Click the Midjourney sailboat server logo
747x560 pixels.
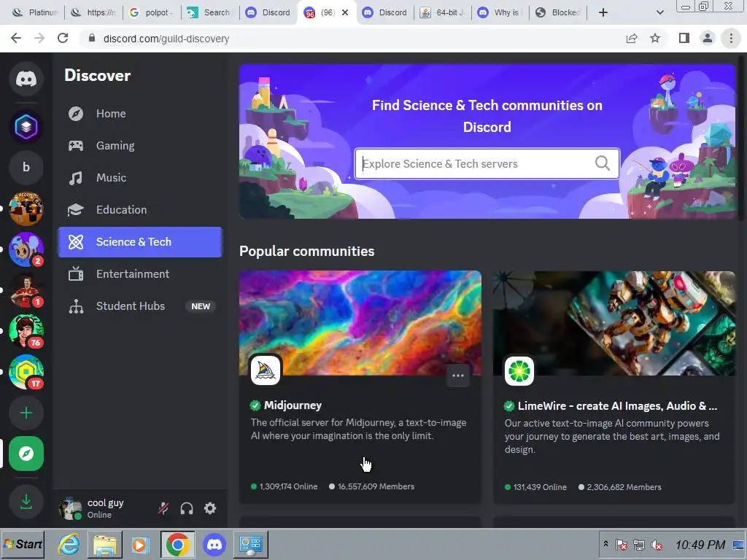coord(266,370)
